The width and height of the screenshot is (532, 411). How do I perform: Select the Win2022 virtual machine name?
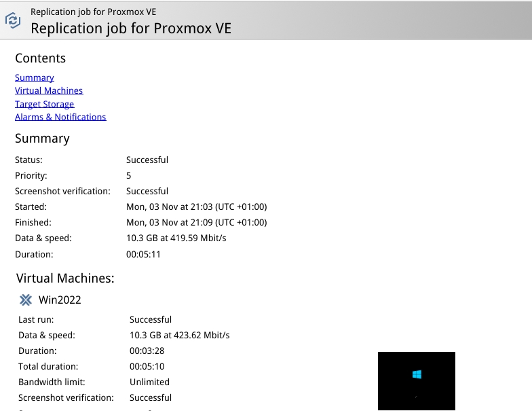tap(60, 300)
